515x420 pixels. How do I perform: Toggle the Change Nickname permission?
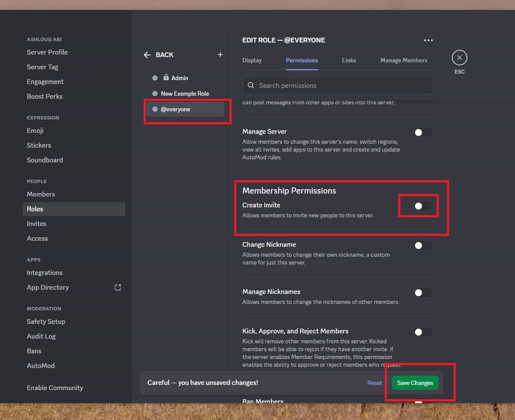(x=423, y=245)
